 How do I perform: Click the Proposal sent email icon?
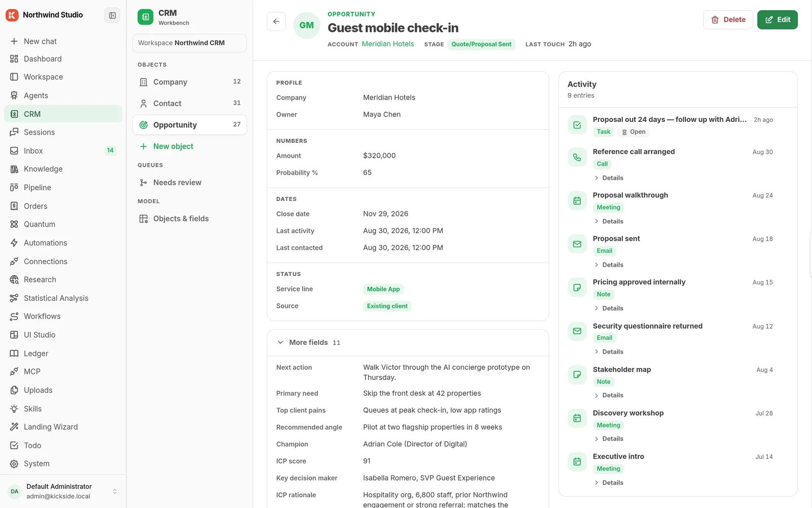(577, 244)
